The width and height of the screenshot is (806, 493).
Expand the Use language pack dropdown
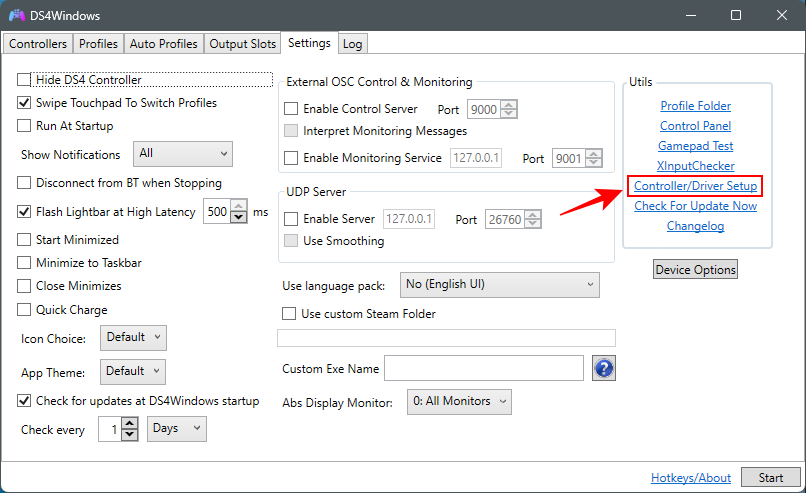(500, 285)
